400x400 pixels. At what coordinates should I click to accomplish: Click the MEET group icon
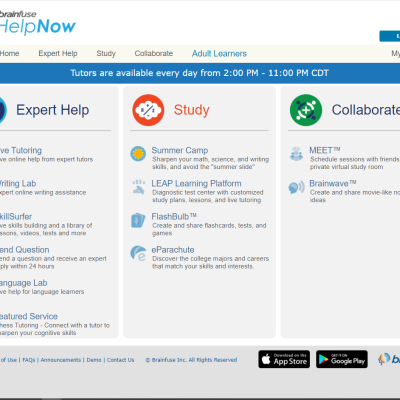(296, 154)
